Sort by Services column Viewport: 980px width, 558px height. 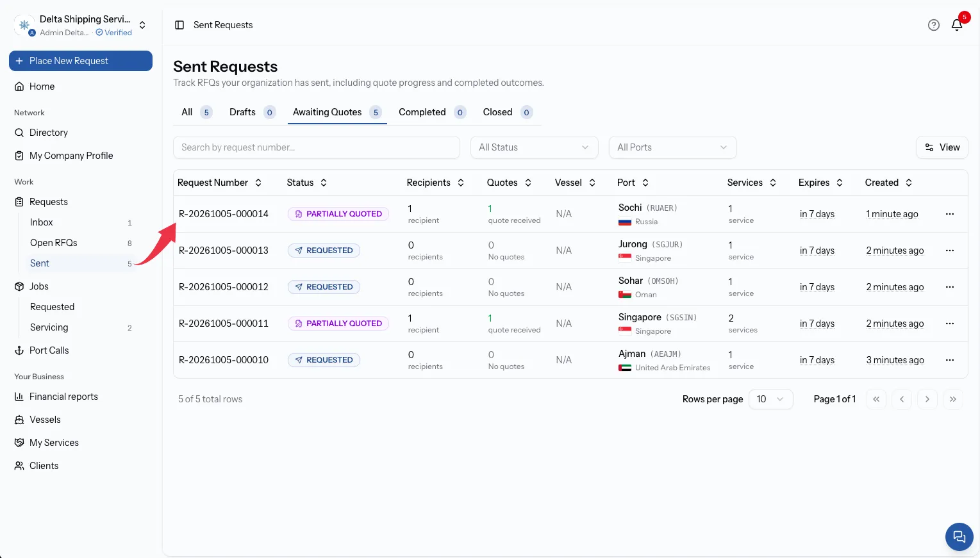click(752, 183)
